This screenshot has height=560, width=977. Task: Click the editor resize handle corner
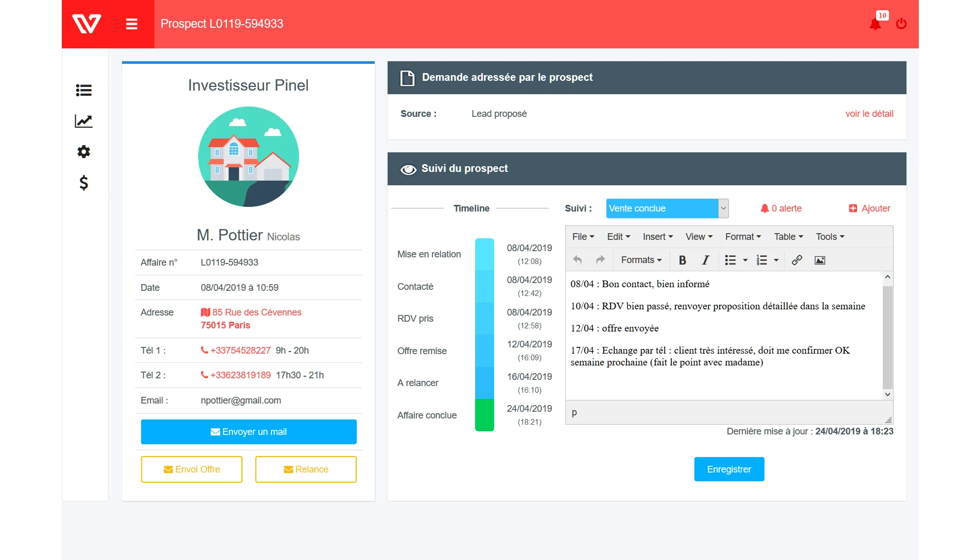(888, 420)
